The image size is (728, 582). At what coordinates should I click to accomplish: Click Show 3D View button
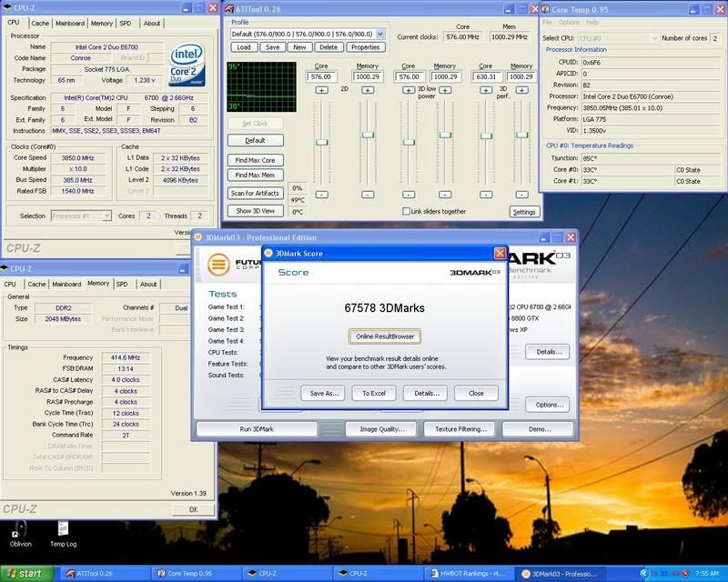(x=256, y=211)
